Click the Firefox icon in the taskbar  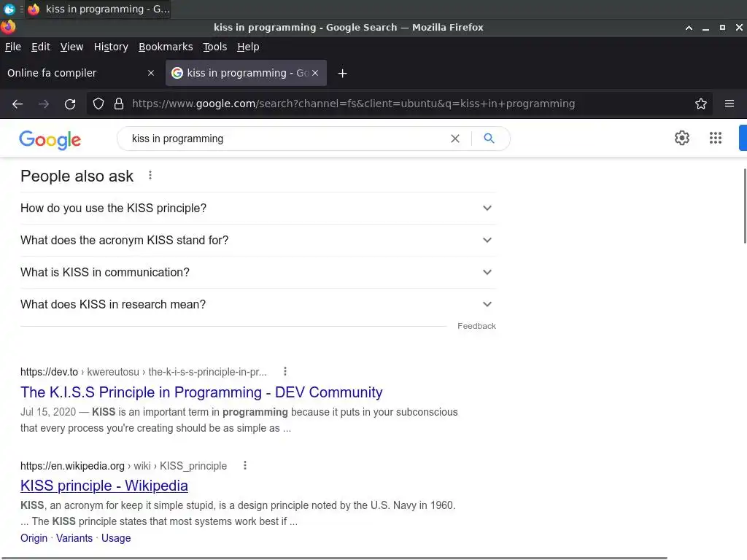coord(34,9)
